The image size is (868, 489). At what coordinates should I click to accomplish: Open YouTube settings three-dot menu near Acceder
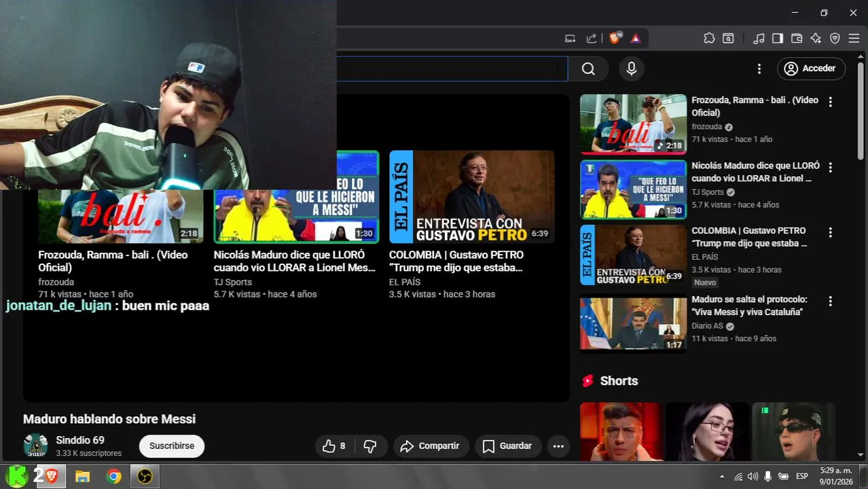pyautogui.click(x=759, y=69)
